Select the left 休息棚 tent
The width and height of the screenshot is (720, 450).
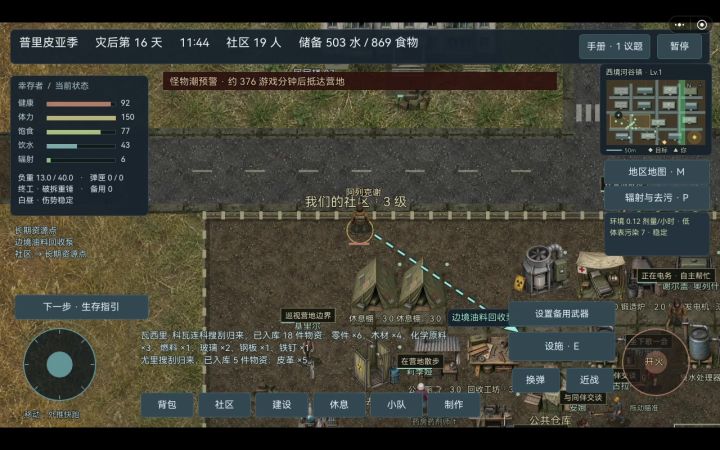coord(373,286)
